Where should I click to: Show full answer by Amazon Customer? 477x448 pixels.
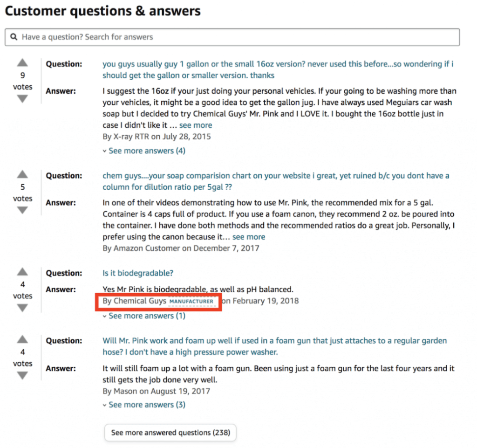click(249, 237)
